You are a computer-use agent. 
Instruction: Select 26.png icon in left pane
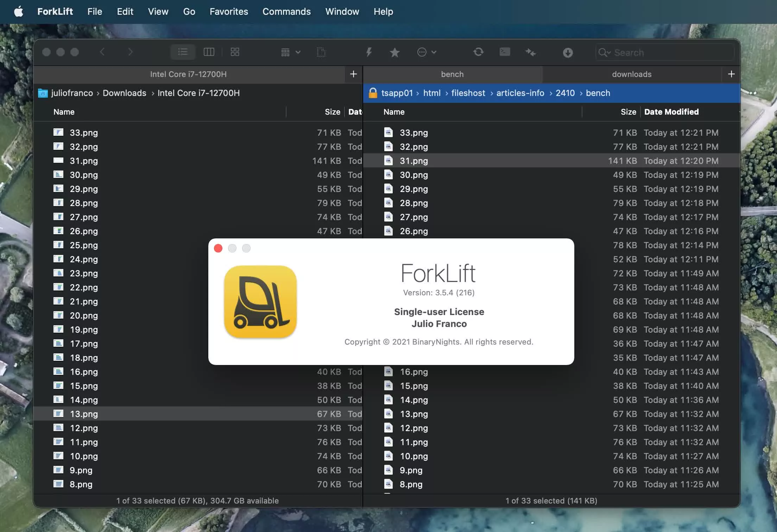tap(58, 231)
